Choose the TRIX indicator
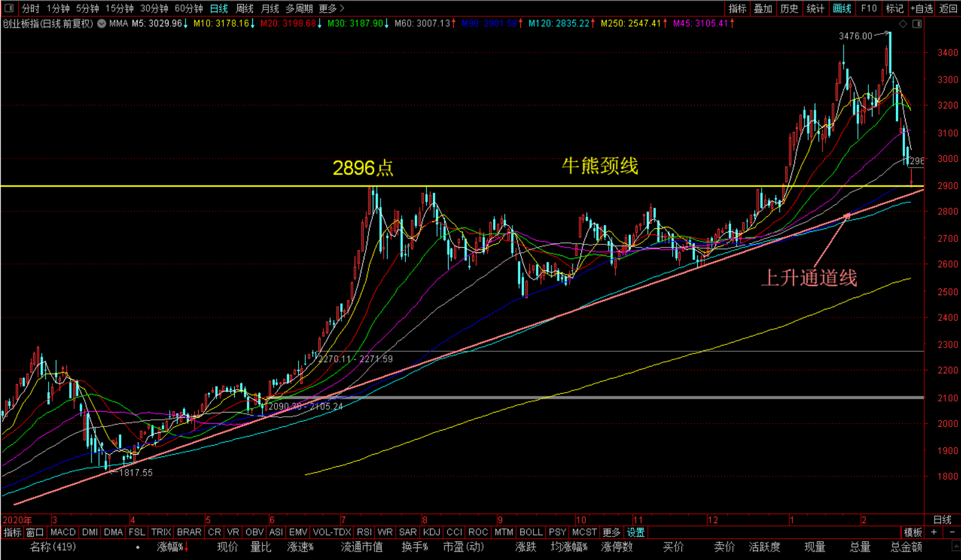The height and width of the screenshot is (560, 961). pos(161,532)
